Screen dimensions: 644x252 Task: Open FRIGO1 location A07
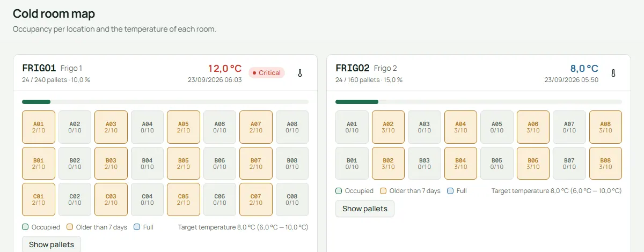[x=256, y=127]
